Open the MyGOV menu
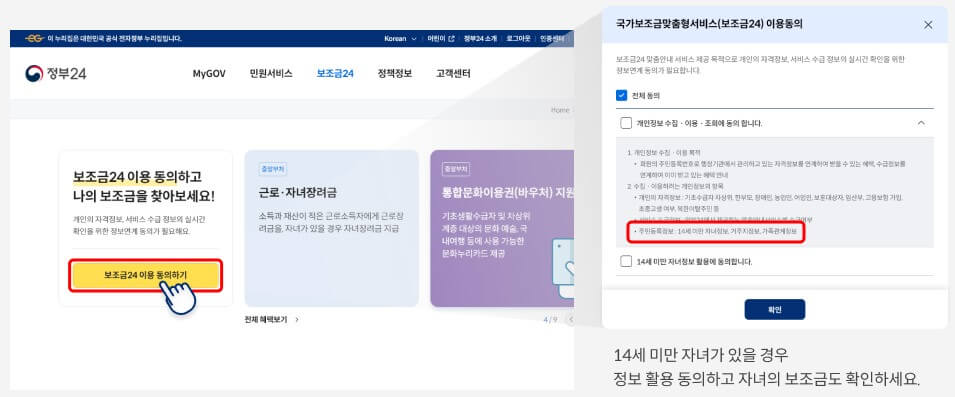Image resolution: width=955 pixels, height=397 pixels. tap(209, 74)
